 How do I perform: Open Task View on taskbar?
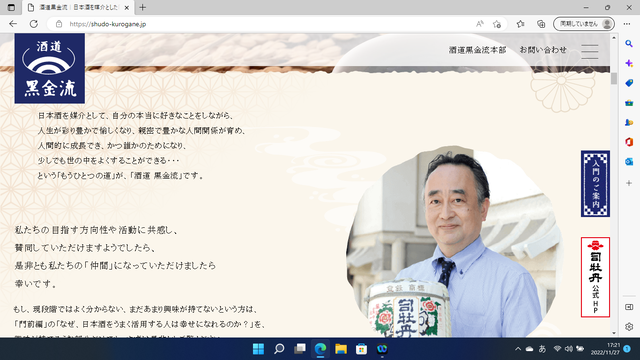click(x=300, y=349)
